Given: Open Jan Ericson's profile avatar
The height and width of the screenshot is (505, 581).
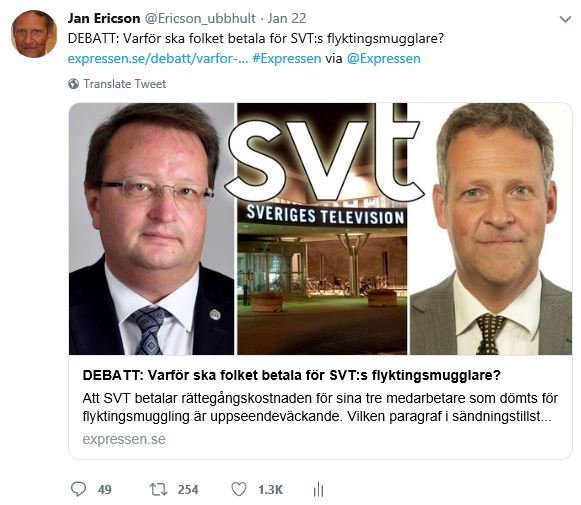Looking at the screenshot, I should tap(34, 34).
